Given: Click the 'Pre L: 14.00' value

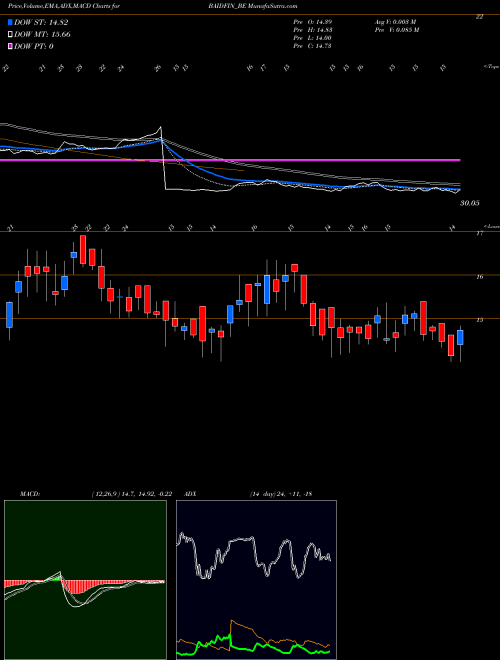Looking at the screenshot, I should tap(312, 38).
